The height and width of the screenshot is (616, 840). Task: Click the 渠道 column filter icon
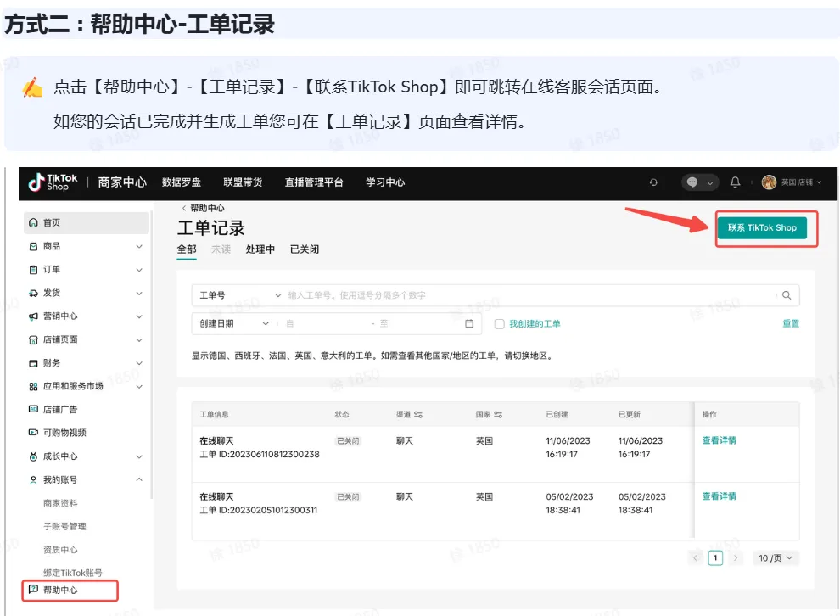[418, 415]
